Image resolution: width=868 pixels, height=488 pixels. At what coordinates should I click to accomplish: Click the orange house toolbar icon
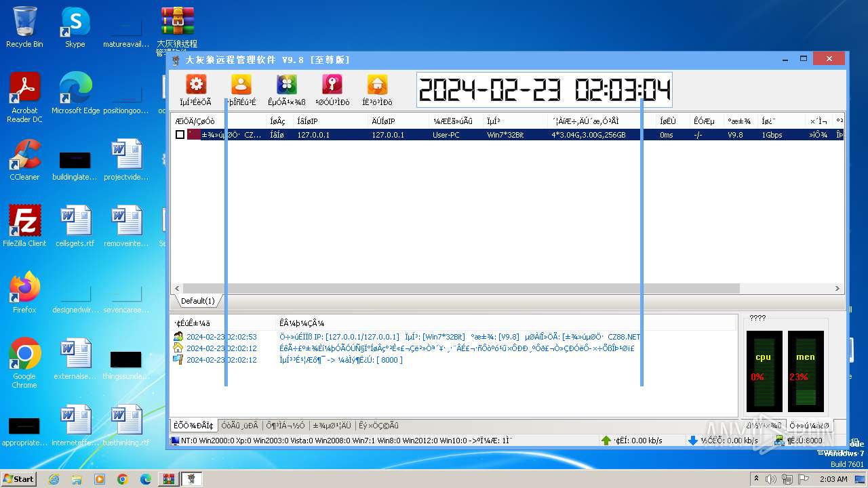pos(378,85)
